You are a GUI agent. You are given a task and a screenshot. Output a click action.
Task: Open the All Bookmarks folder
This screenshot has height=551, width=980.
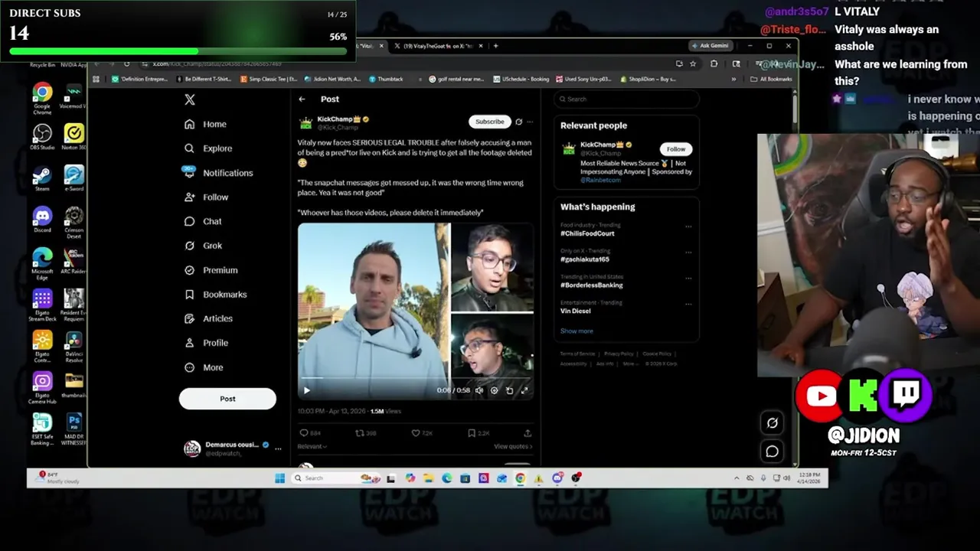coord(771,79)
